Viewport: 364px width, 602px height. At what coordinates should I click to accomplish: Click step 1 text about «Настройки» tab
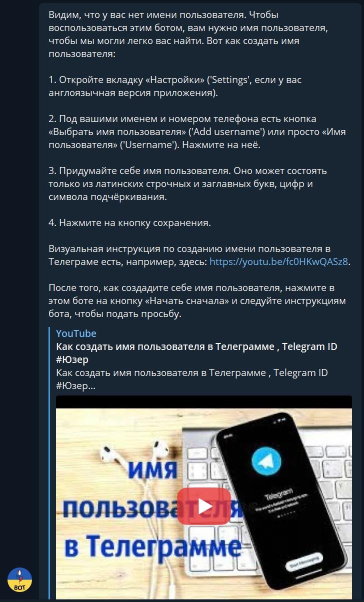tap(175, 86)
